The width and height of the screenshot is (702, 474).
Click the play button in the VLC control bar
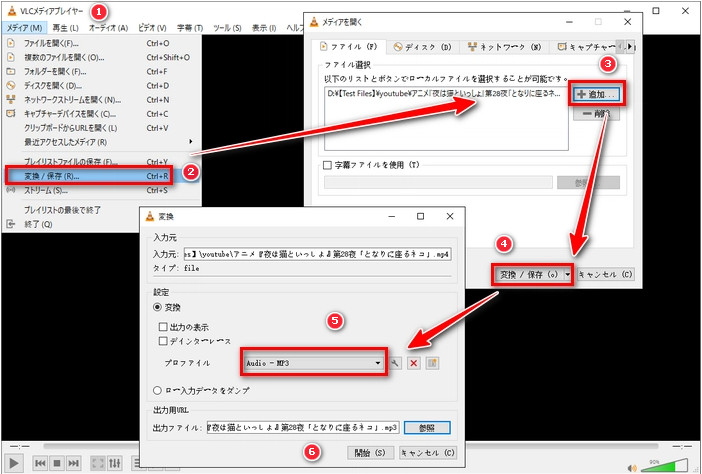coord(14,463)
